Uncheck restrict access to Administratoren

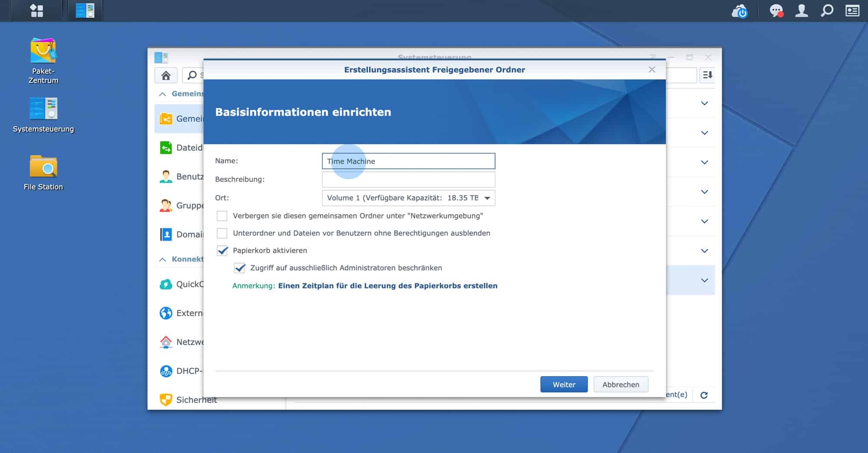(x=240, y=268)
